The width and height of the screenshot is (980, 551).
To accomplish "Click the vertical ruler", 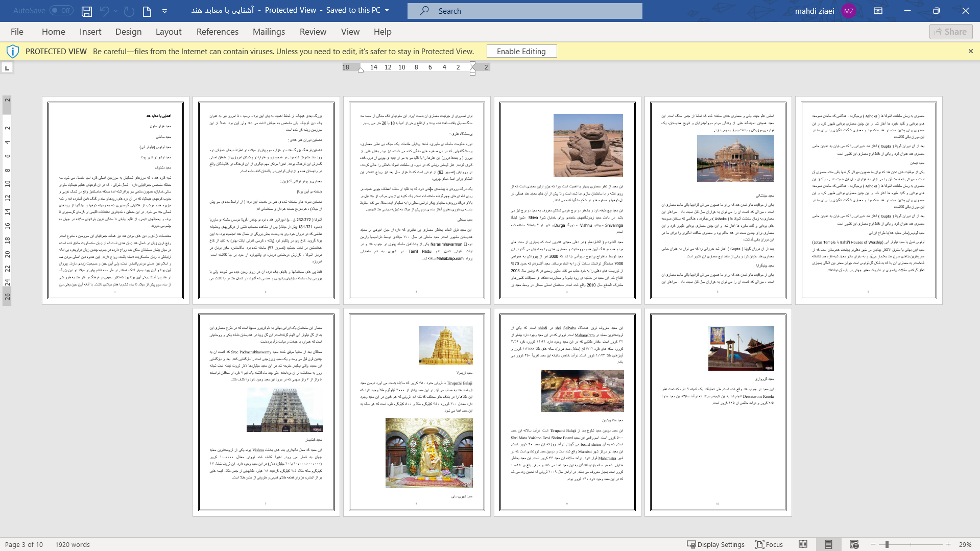I will [x=7, y=200].
